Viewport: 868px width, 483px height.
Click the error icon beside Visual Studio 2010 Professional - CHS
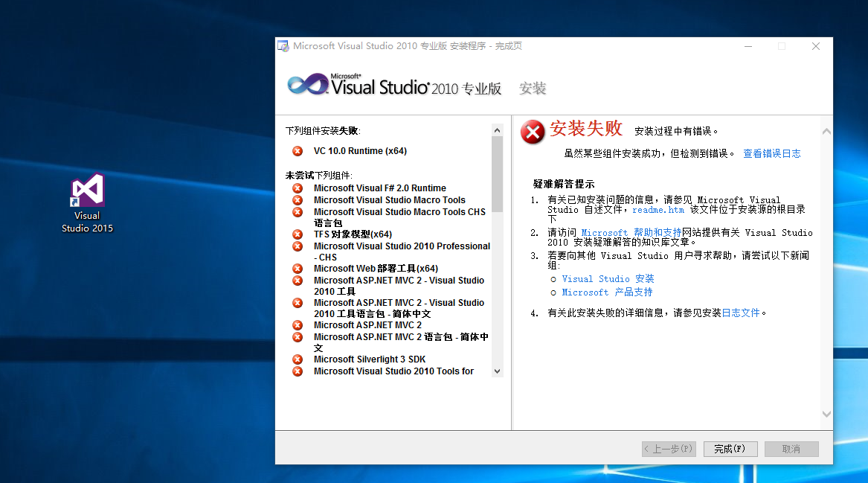click(298, 246)
